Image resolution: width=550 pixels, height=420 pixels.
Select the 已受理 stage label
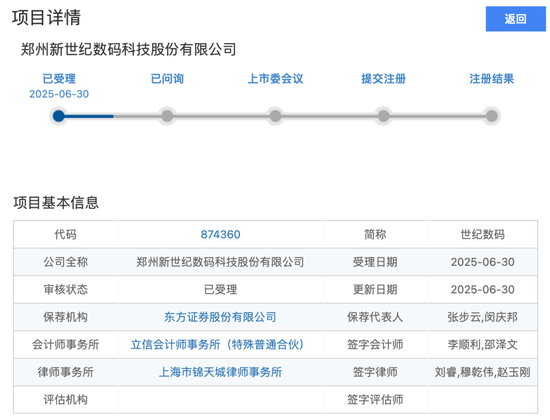click(x=59, y=79)
